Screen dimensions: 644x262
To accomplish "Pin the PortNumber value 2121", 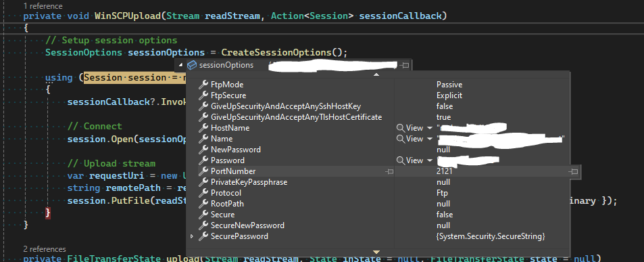I will point(574,171).
